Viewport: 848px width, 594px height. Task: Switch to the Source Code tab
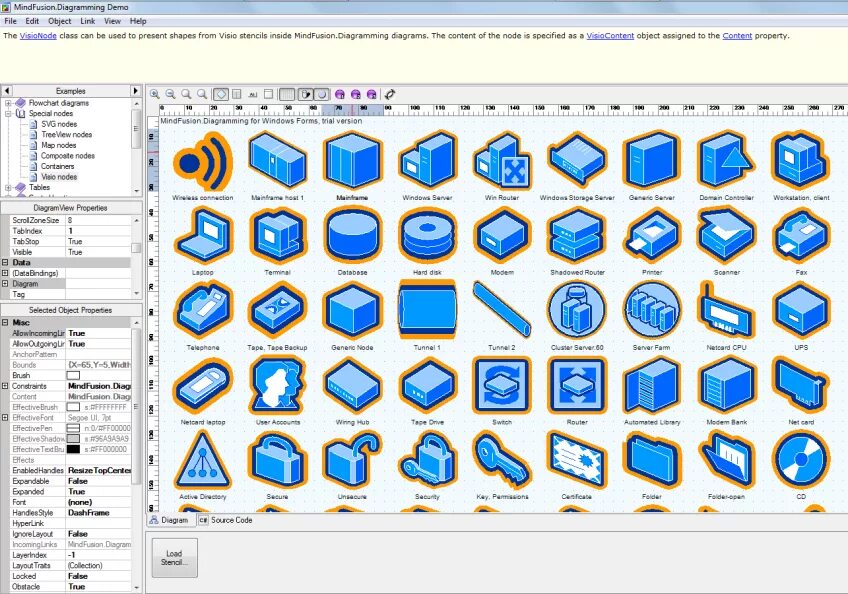(x=226, y=520)
